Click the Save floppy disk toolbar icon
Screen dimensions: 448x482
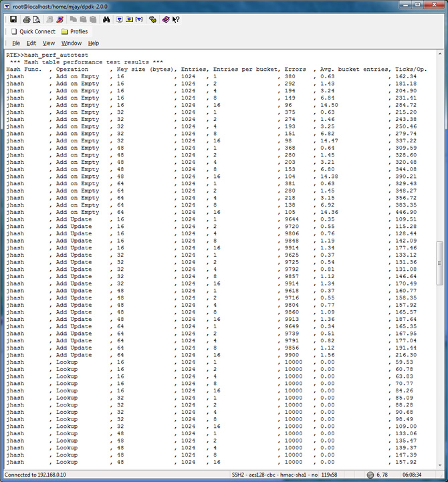[13, 19]
